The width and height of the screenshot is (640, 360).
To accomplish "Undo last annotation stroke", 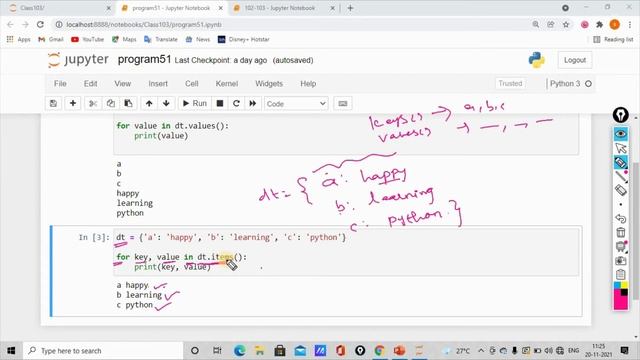I will pos(621,218).
